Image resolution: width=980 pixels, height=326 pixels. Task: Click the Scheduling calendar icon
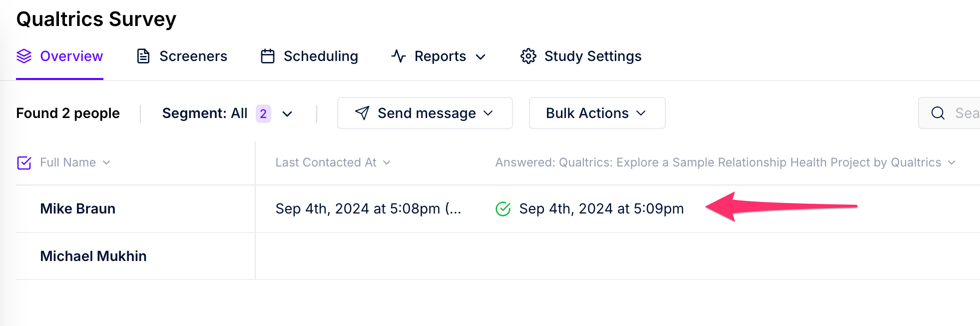268,56
